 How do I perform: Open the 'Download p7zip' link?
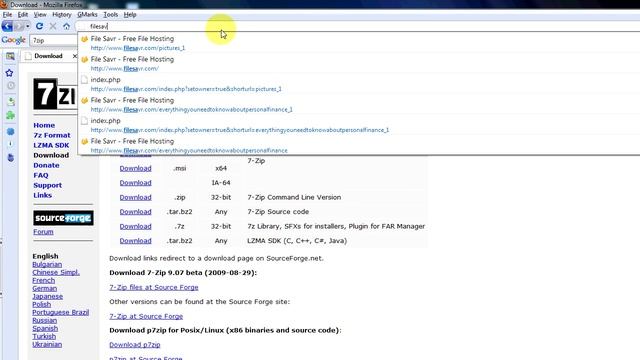(x=135, y=345)
